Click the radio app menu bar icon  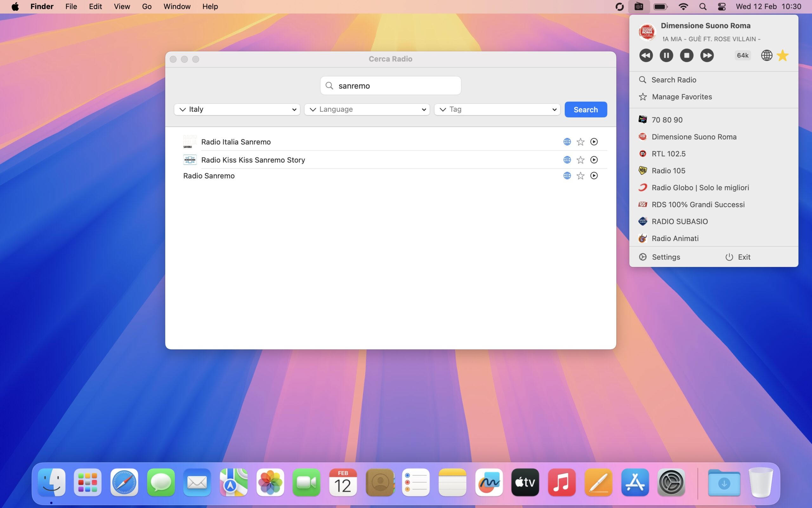pos(639,6)
